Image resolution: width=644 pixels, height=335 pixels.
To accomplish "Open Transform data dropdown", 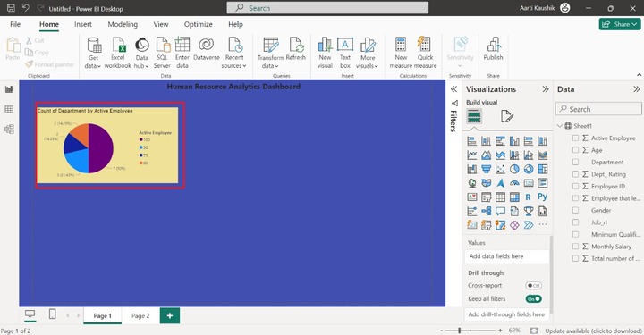I will [x=270, y=54].
